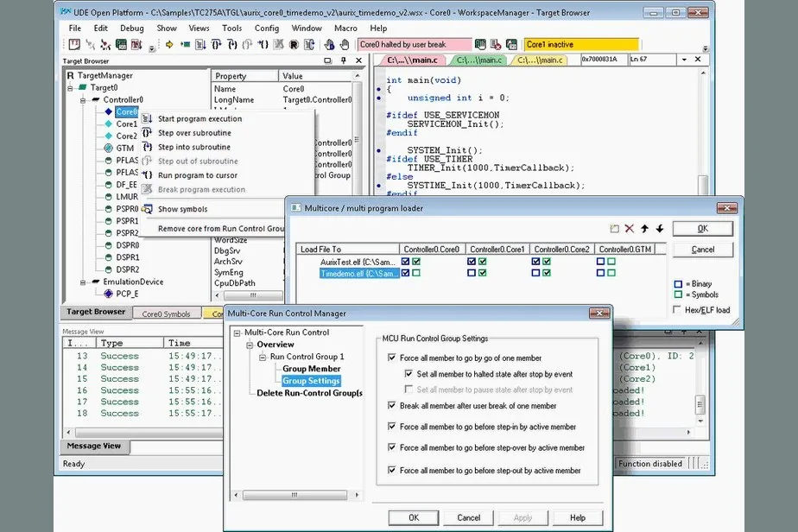Click the float window icon of Target Browser panel
This screenshot has width=798, height=532.
(x=328, y=60)
